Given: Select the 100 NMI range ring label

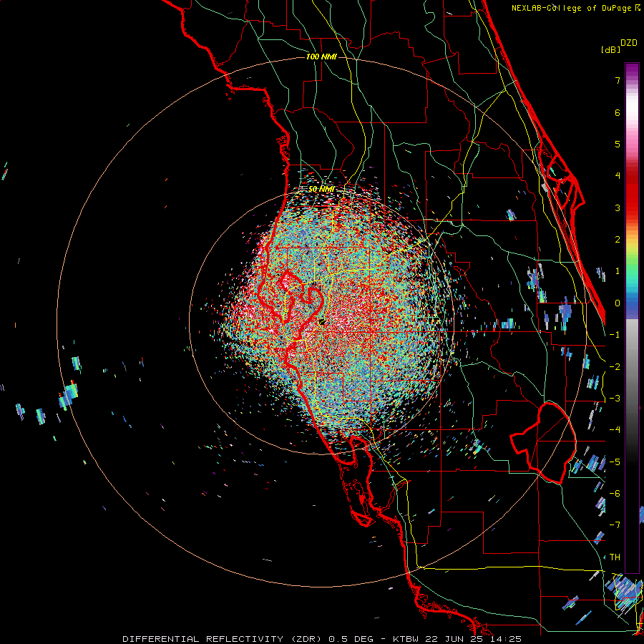Looking at the screenshot, I should click(x=321, y=57).
